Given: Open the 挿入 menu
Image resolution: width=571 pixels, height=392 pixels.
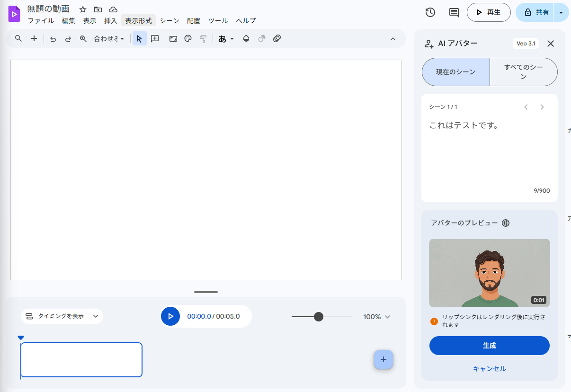Looking at the screenshot, I should 110,21.
